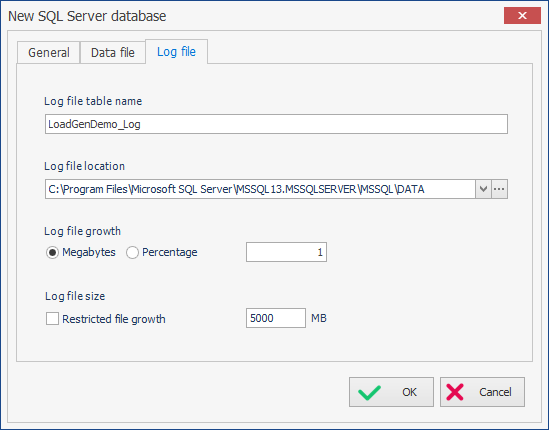The image size is (549, 430).
Task: Select the Megabytes radio button
Action: pyautogui.click(x=52, y=252)
